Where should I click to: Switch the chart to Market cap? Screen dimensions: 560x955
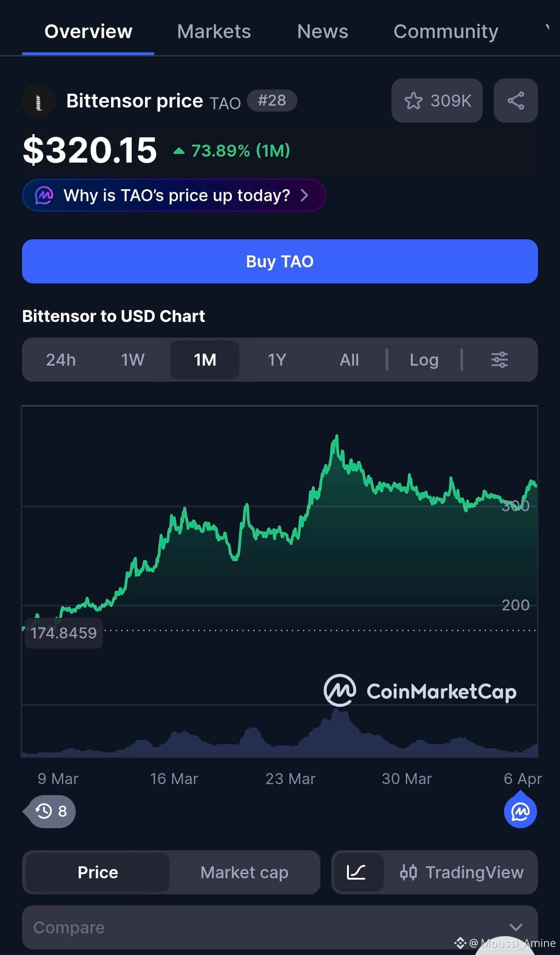[x=244, y=872]
